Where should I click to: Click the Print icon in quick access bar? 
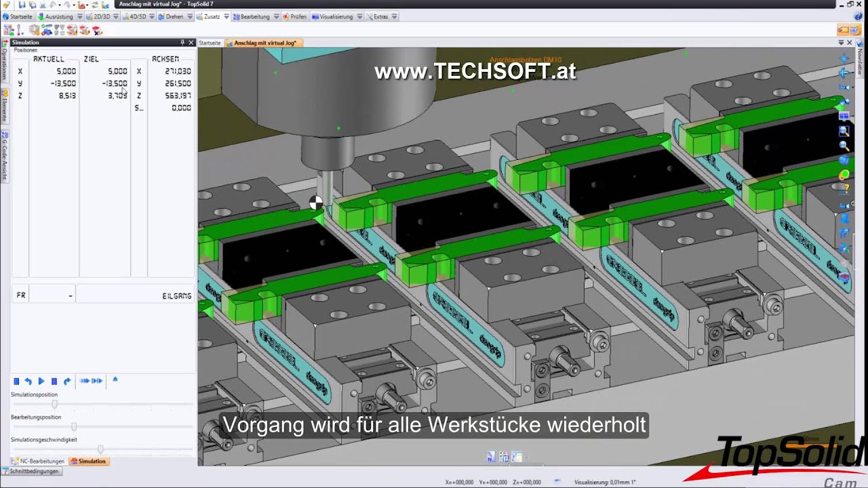coord(42,5)
